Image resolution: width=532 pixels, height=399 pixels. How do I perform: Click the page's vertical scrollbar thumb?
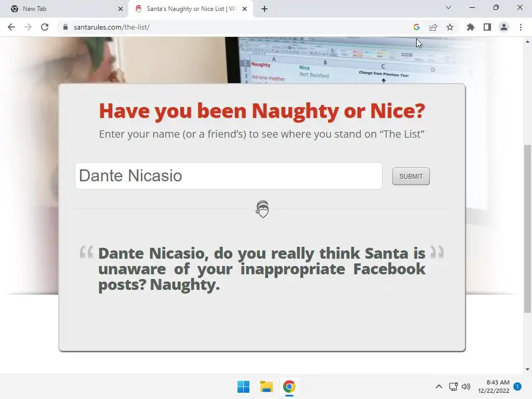[527, 229]
